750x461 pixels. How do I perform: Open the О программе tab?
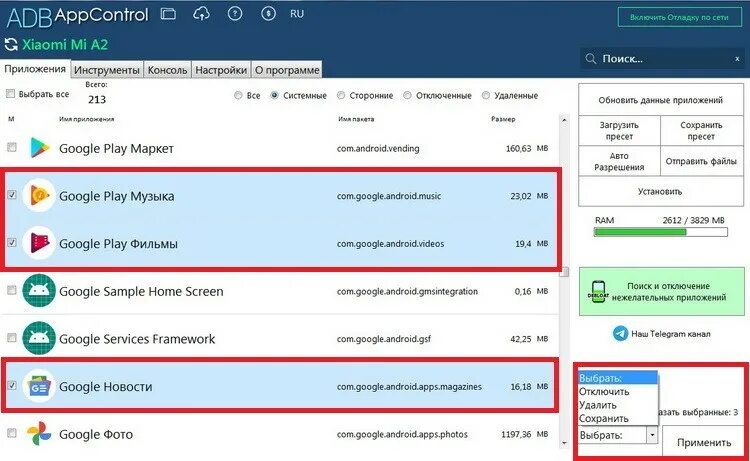[x=287, y=70]
